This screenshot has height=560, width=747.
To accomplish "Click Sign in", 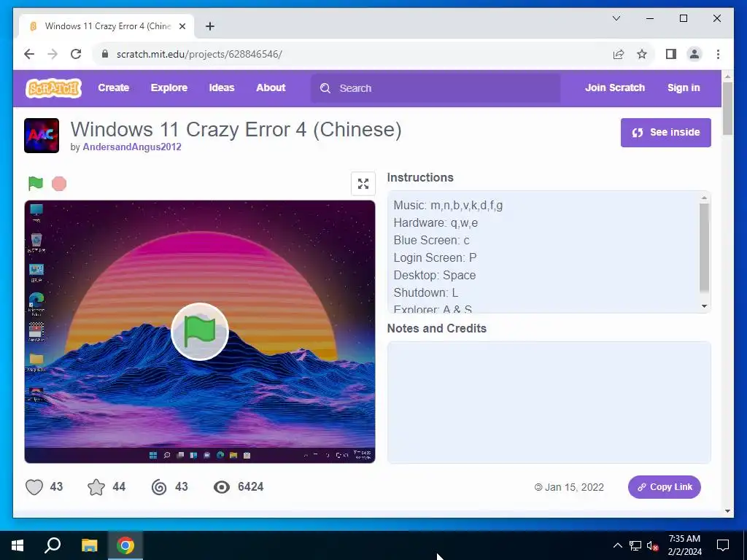I will click(x=683, y=87).
